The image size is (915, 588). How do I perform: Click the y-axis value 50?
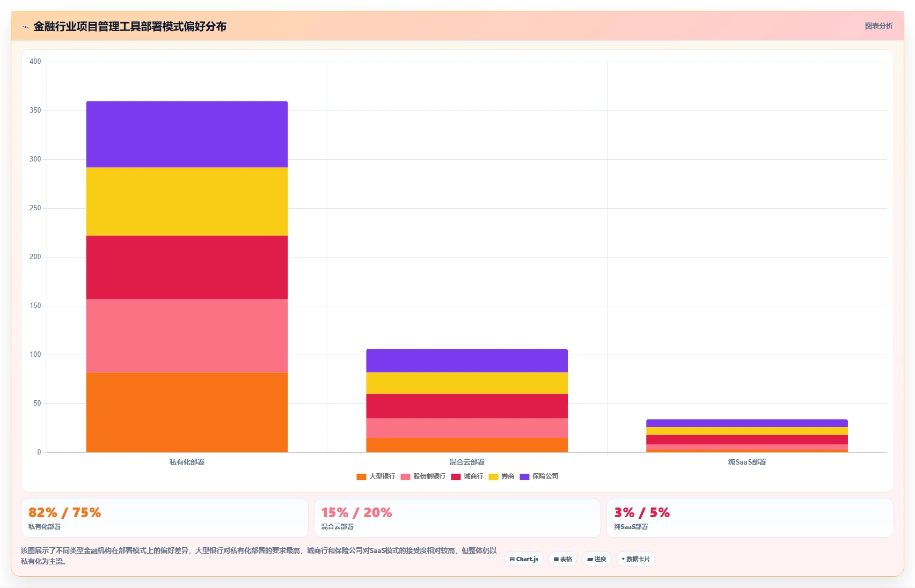(x=37, y=403)
